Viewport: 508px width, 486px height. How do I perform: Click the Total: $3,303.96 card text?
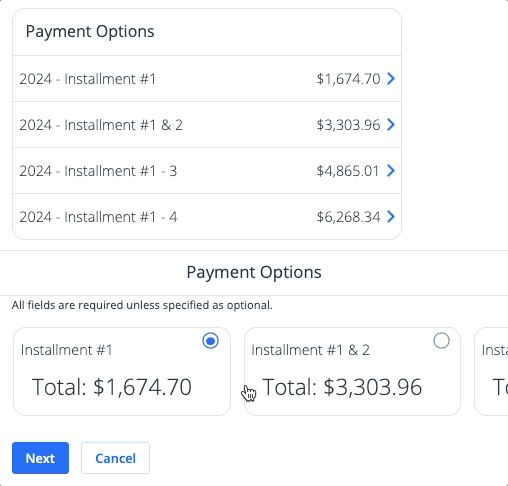coord(342,387)
